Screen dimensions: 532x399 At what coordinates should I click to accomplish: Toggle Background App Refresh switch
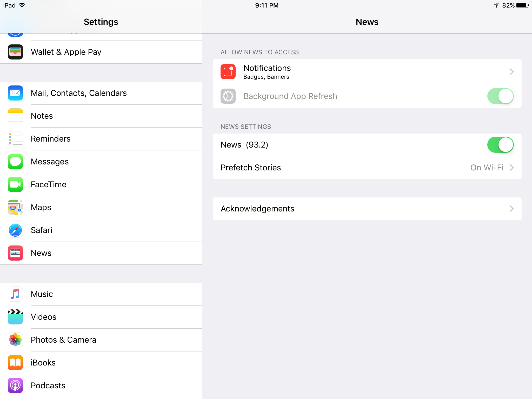click(x=500, y=96)
